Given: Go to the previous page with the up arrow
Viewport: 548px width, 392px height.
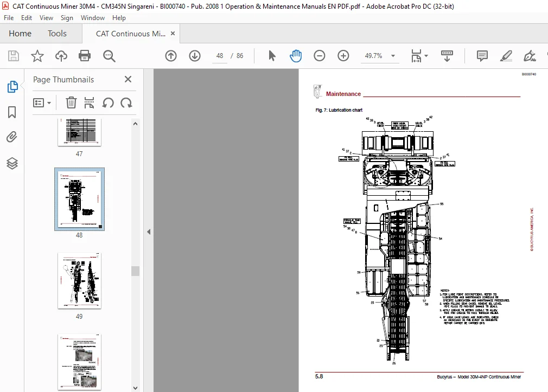Looking at the screenshot, I should click(171, 56).
